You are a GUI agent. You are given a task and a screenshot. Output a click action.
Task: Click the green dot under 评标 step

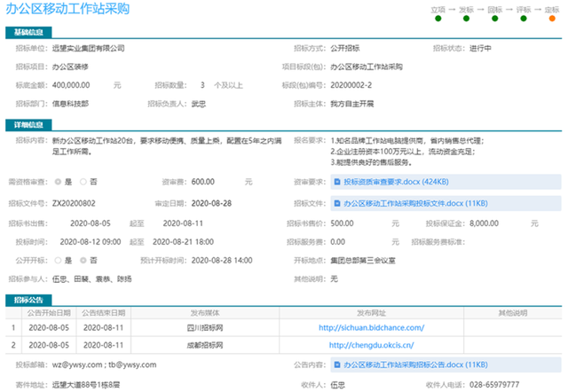pyautogui.click(x=523, y=19)
